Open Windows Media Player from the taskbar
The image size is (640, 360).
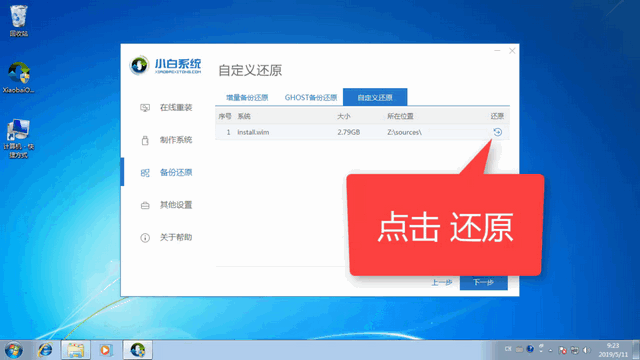click(x=105, y=350)
